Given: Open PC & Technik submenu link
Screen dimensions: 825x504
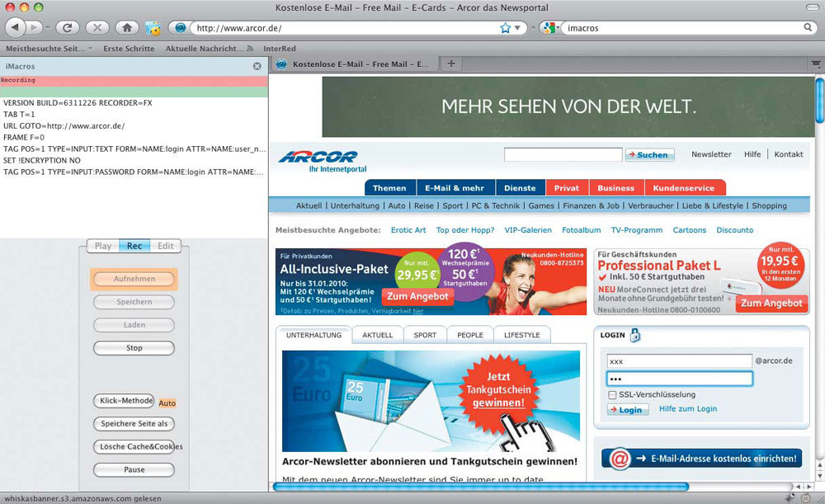Looking at the screenshot, I should (495, 205).
